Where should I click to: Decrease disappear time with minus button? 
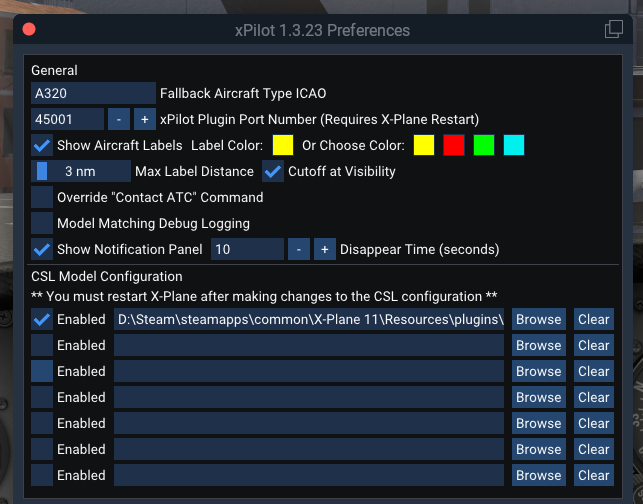coord(298,249)
